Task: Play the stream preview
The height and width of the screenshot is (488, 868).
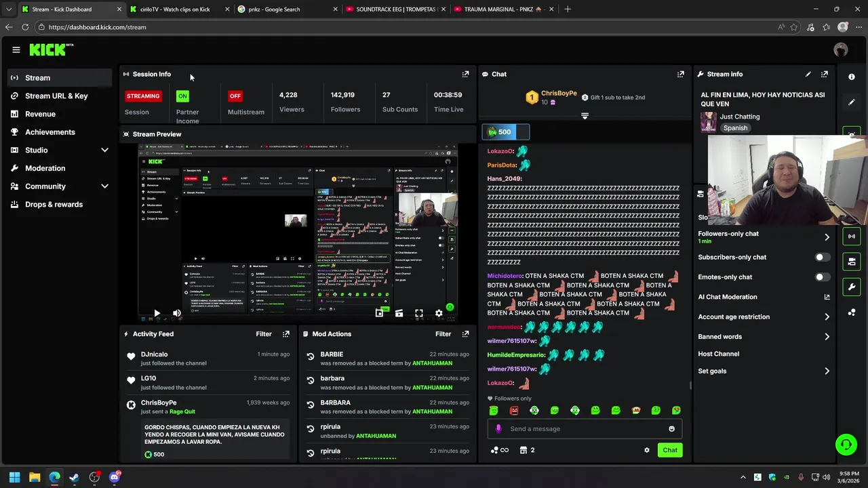Action: click(x=157, y=313)
